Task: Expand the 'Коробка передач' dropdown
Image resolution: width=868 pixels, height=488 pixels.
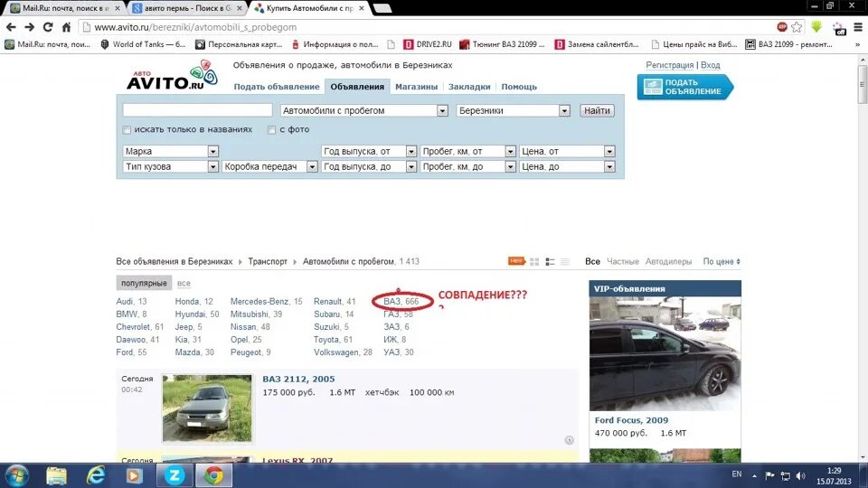Action: coord(269,166)
